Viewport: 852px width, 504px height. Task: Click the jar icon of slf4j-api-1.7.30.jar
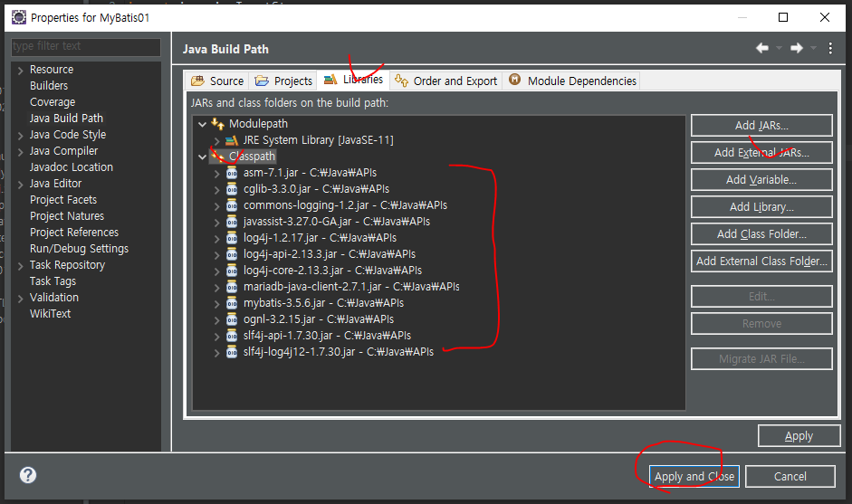click(232, 336)
